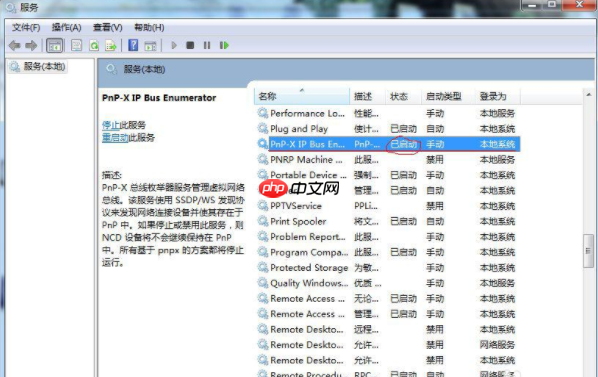
Task: Click the gear icon beside Print Spooler
Action: [x=263, y=221]
